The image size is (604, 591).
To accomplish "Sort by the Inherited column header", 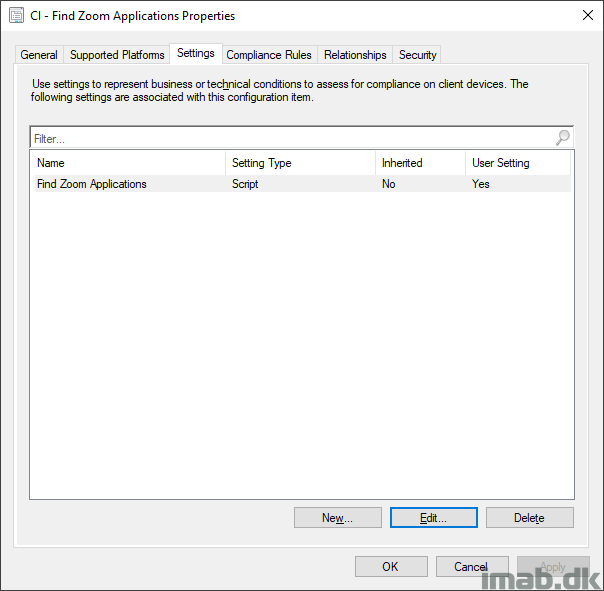I will click(x=421, y=163).
